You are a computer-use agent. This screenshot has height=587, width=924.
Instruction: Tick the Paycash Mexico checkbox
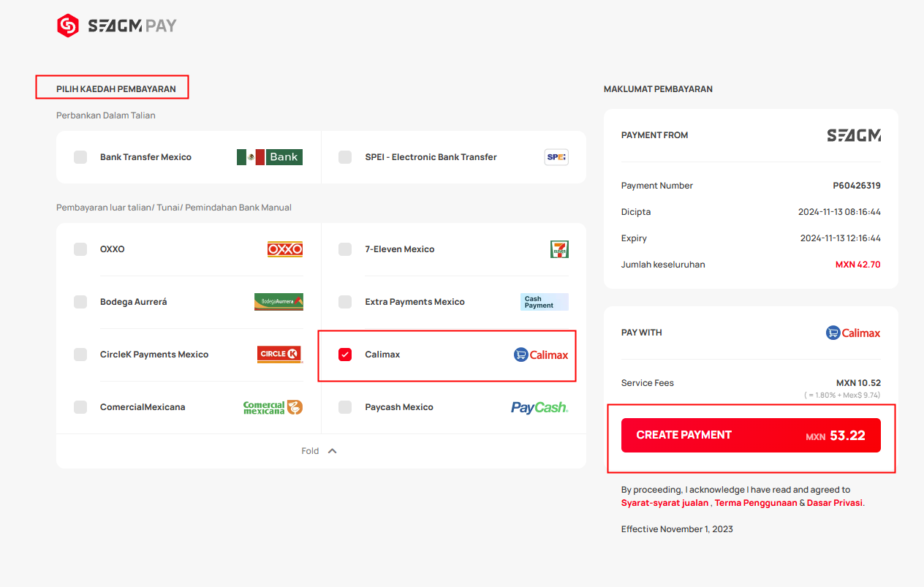point(345,407)
